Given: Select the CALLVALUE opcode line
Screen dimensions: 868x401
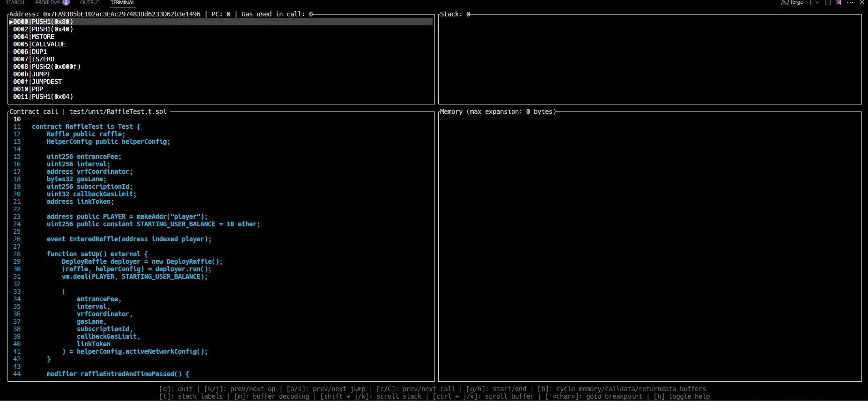Looking at the screenshot, I should [x=49, y=44].
